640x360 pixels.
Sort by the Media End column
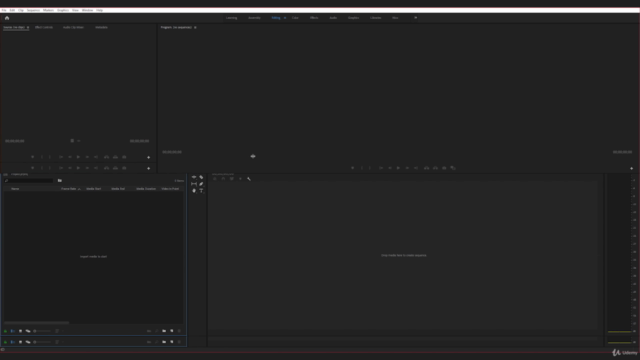118,189
